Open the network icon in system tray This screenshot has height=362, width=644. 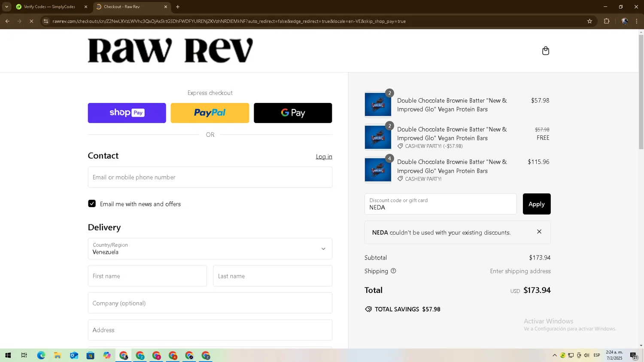pos(571,356)
